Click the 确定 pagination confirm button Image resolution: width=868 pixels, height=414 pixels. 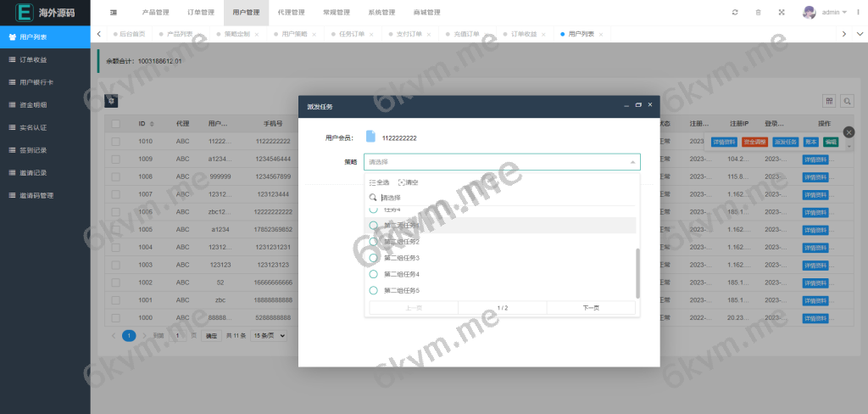click(x=211, y=336)
